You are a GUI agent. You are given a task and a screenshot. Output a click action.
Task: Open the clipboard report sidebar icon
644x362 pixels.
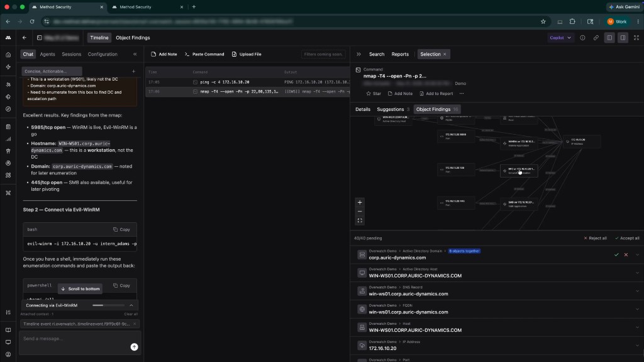click(8, 127)
